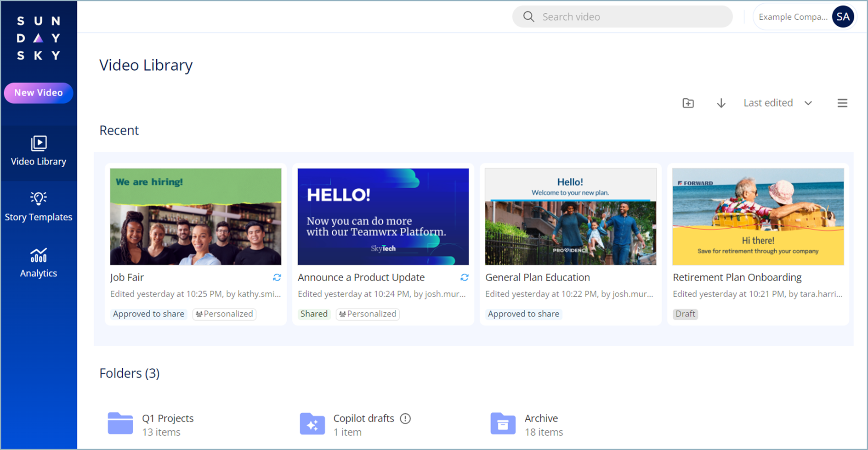Select the Analytics sidebar label
The width and height of the screenshot is (868, 450).
pyautogui.click(x=39, y=273)
